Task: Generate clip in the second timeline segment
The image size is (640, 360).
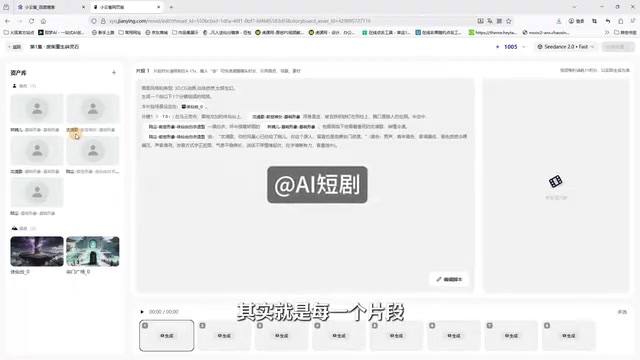Action: pos(224,336)
